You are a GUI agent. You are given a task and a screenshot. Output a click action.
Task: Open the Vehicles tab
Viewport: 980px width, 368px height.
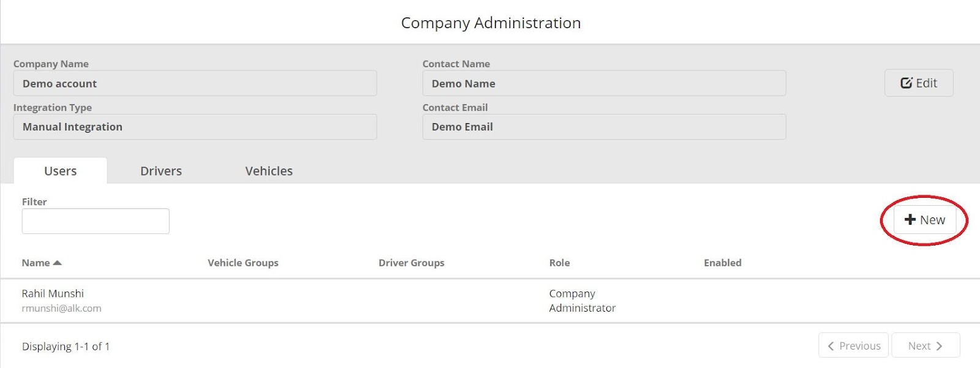pos(269,171)
